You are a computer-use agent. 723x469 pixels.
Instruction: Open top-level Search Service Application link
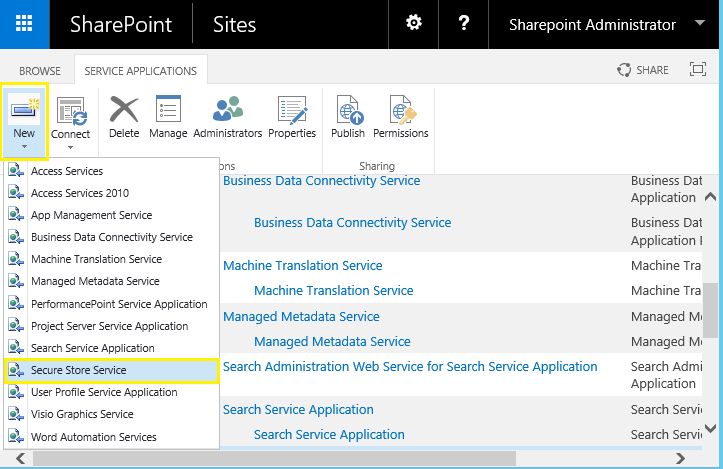pyautogui.click(x=298, y=410)
